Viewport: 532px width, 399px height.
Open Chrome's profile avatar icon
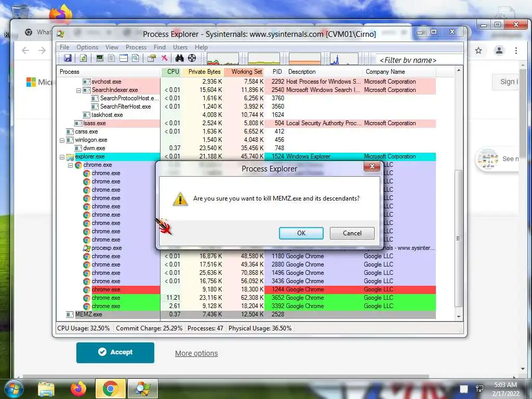pyautogui.click(x=499, y=50)
